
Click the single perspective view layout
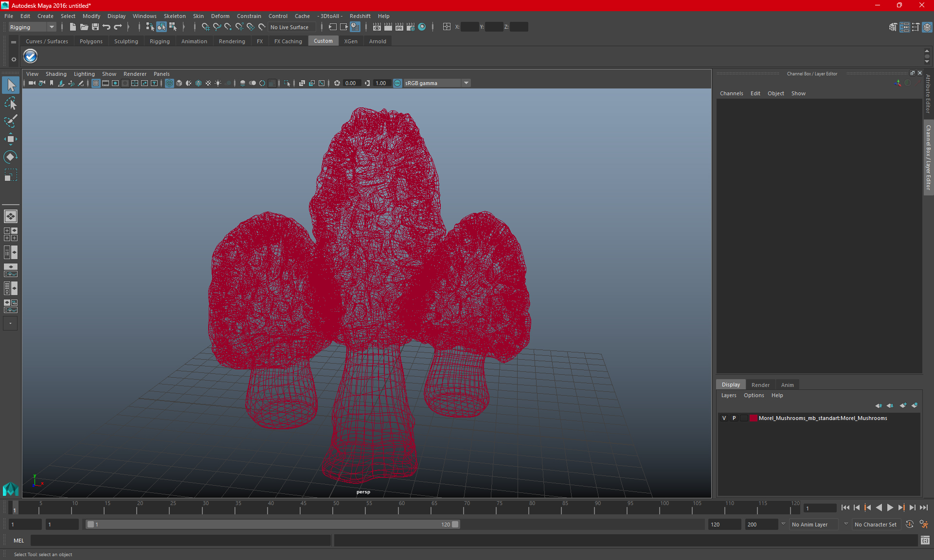pos(10,216)
